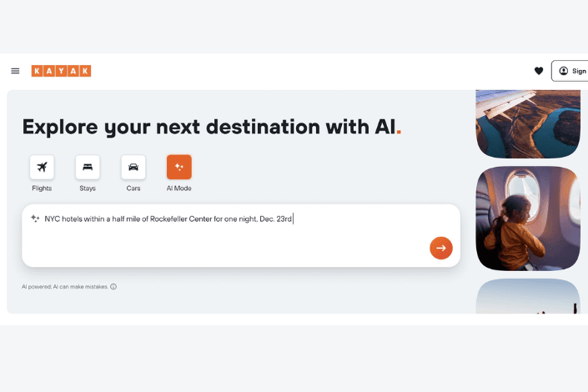Click the sparkle icon in the search box
Viewport: 588px width, 392px height.
coord(35,219)
